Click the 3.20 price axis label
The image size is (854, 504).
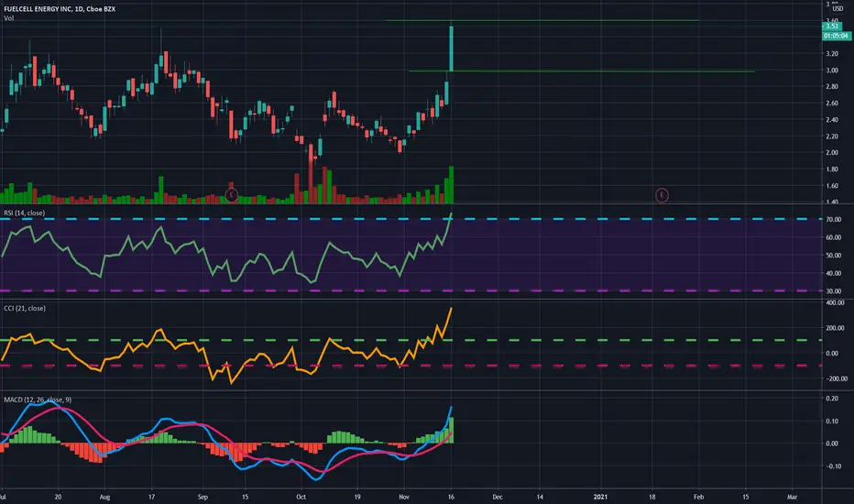tap(832, 54)
